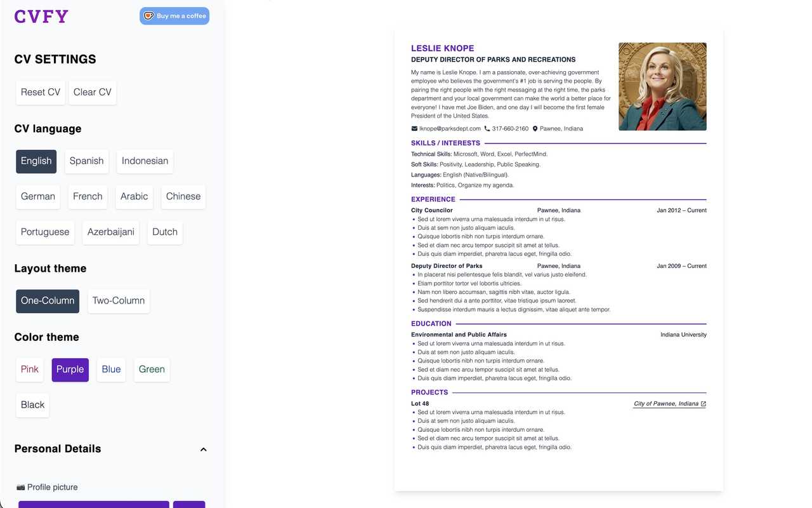
Task: Choose the Pink color theme
Action: coord(30,370)
